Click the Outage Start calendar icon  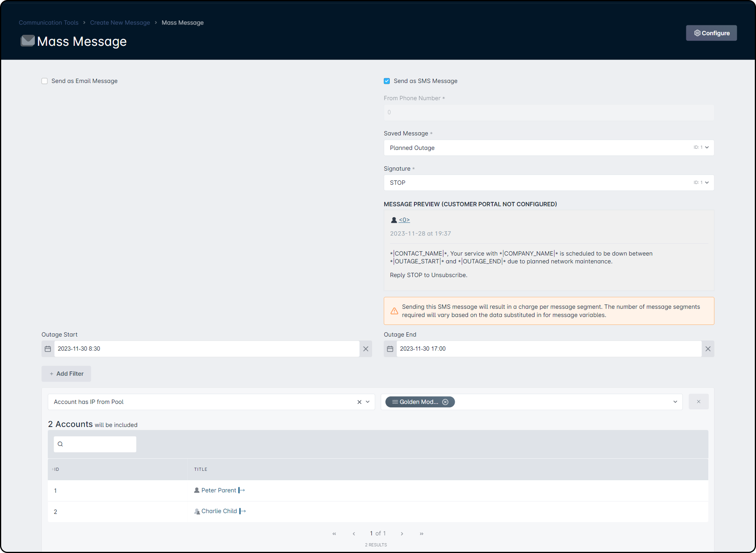(x=48, y=349)
